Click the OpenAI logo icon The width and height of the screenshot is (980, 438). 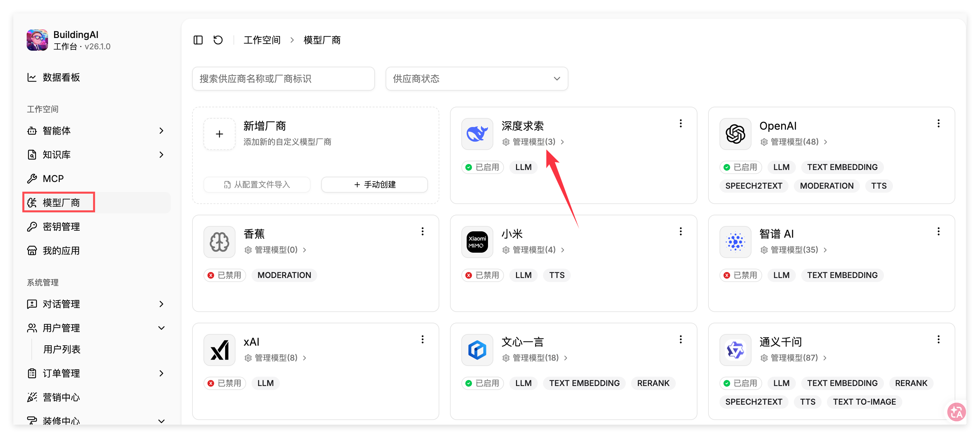[736, 134]
